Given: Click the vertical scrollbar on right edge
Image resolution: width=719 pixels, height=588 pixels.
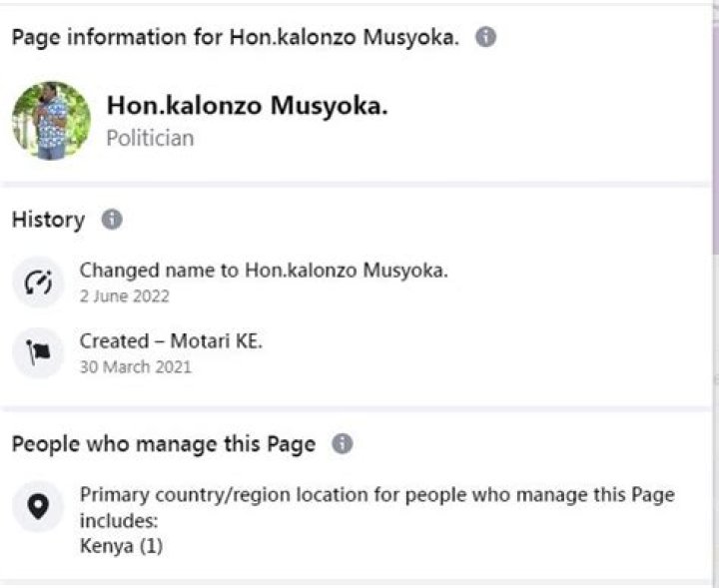Looking at the screenshot, I should (714, 130).
